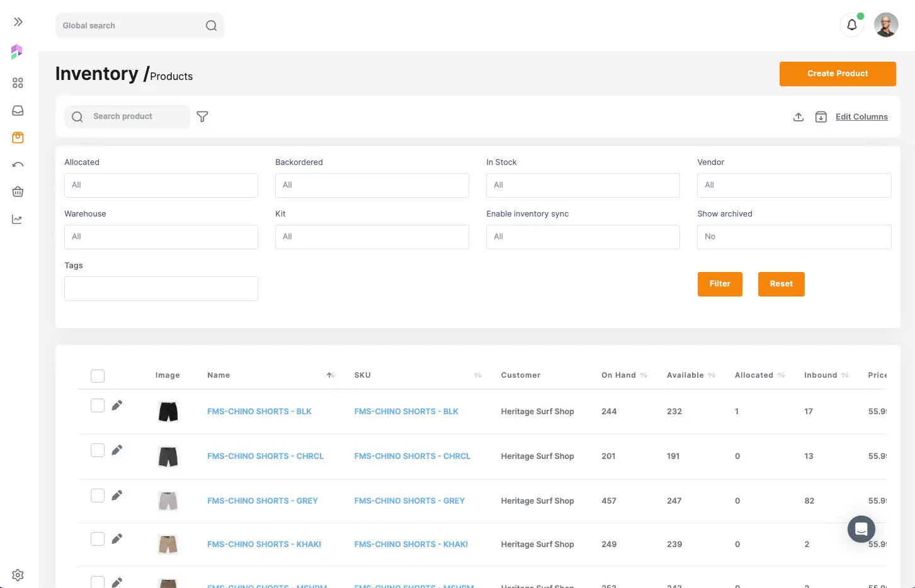Expand the collapsed sidebar with the chevron icon
Viewport: 915px width, 588px height.
[x=18, y=22]
